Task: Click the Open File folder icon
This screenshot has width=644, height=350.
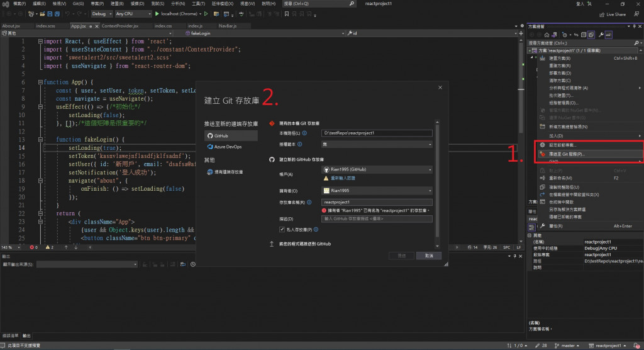Action: (x=42, y=14)
